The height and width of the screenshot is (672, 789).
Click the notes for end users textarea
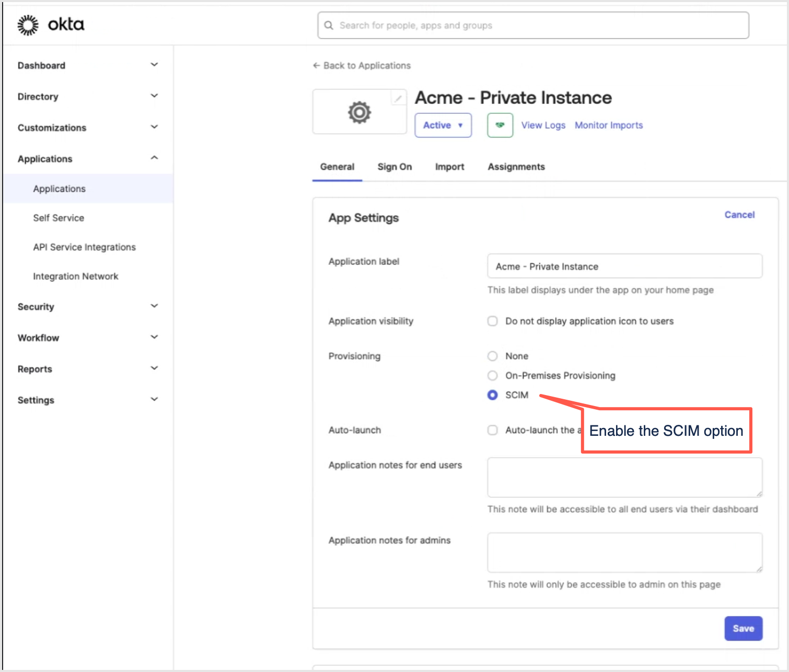coord(625,478)
